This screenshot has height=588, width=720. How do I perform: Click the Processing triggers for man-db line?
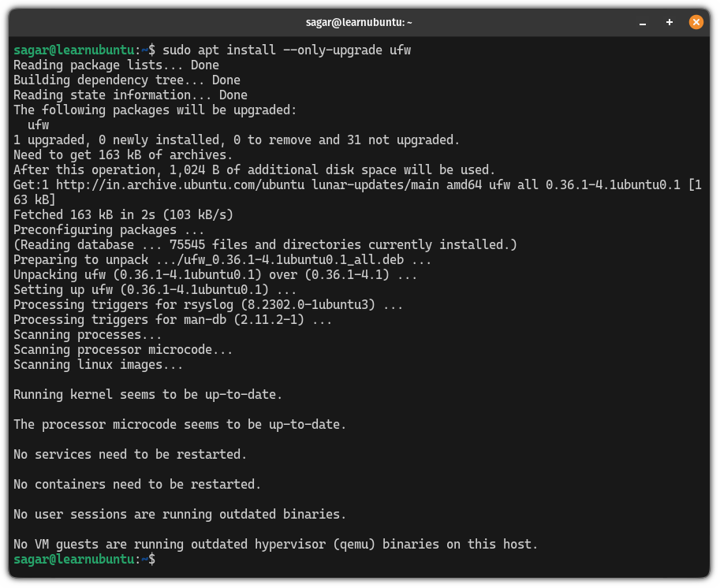click(170, 319)
